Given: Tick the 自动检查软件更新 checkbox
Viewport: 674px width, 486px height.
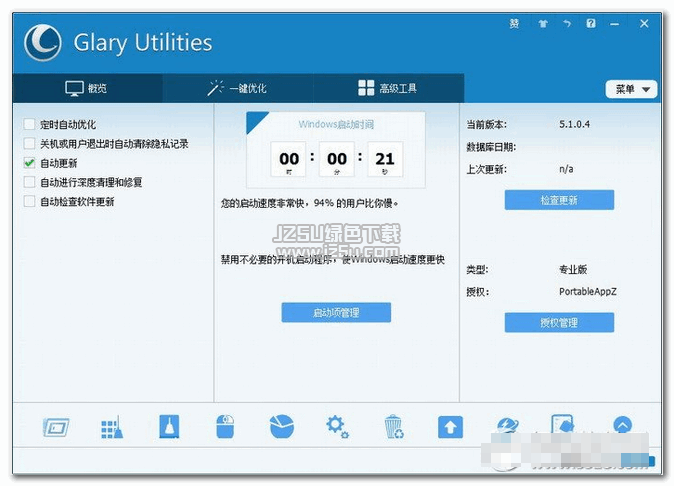Looking at the screenshot, I should [x=29, y=201].
